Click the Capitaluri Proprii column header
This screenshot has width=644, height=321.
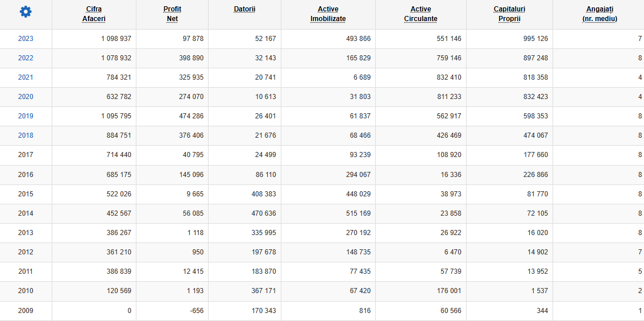(x=509, y=14)
